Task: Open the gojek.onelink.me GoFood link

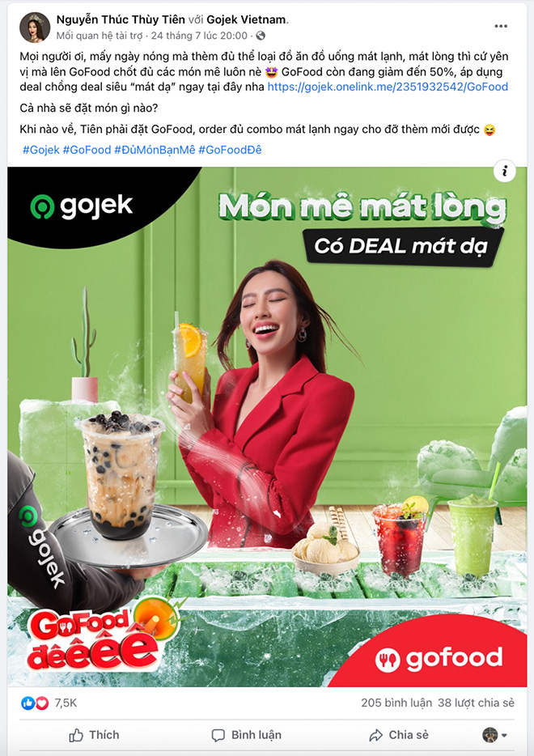Action: point(388,87)
